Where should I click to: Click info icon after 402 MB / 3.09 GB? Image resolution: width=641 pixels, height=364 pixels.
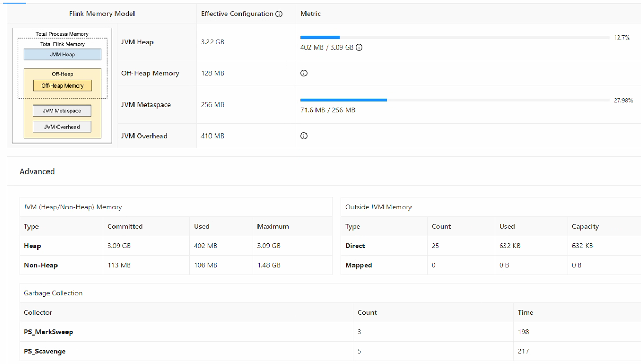[359, 47]
